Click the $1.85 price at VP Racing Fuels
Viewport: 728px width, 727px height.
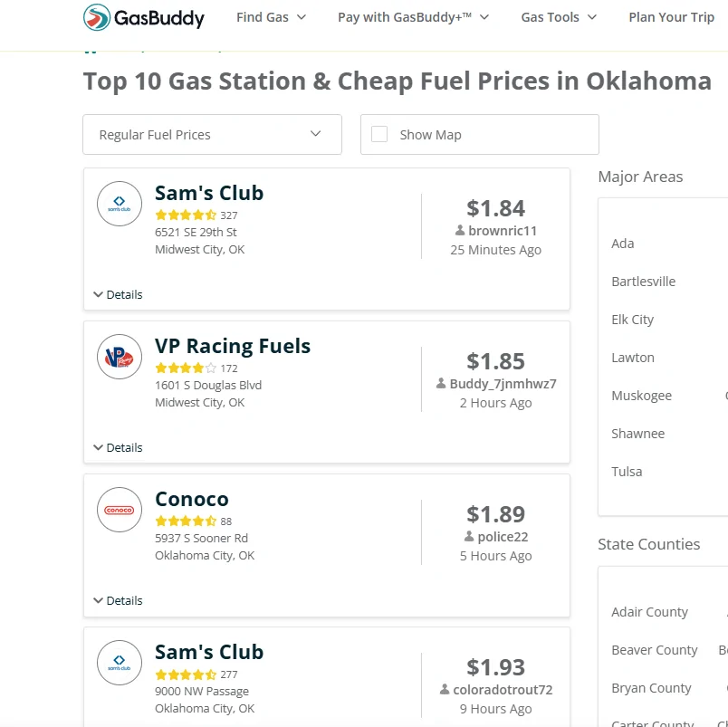pyautogui.click(x=495, y=361)
